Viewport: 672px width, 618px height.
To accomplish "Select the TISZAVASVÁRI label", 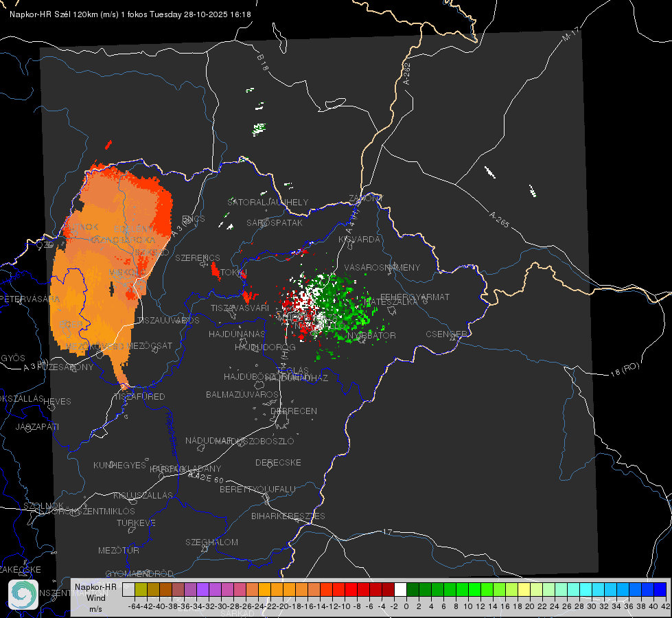I will point(240,308).
